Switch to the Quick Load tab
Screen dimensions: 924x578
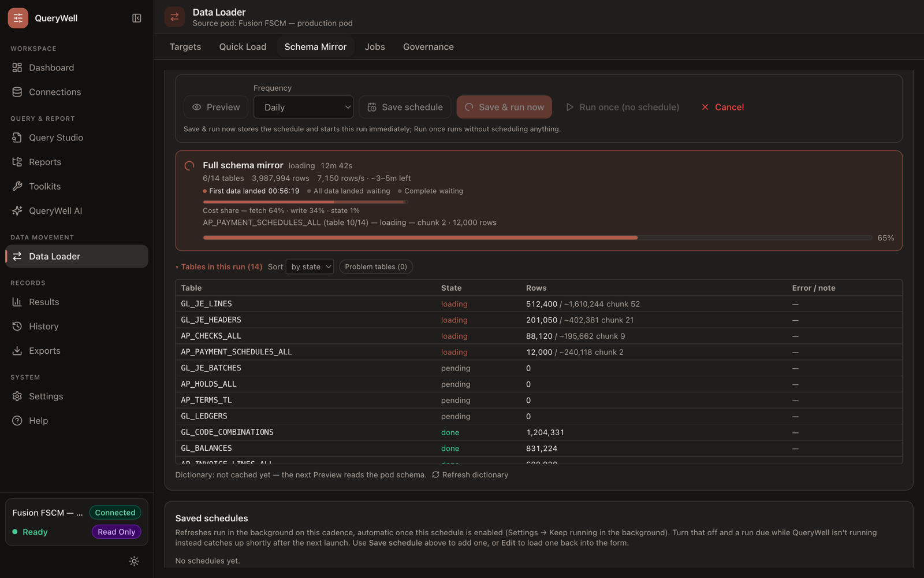[x=243, y=47]
